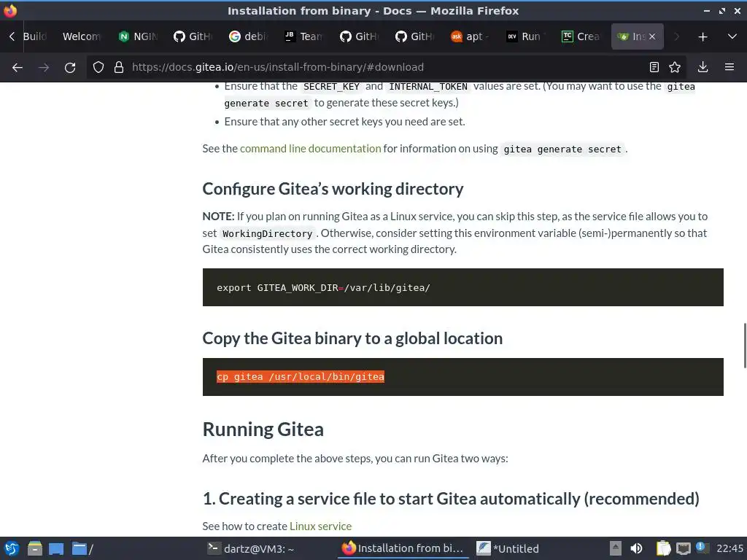Open the desktop start menu icon

coord(11,548)
